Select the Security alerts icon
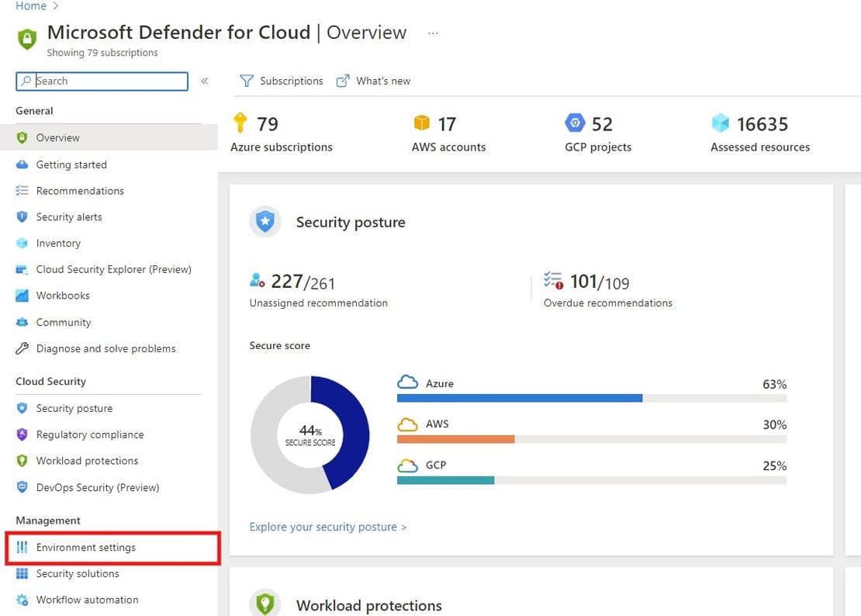Viewport: 861px width, 616px height. (23, 217)
